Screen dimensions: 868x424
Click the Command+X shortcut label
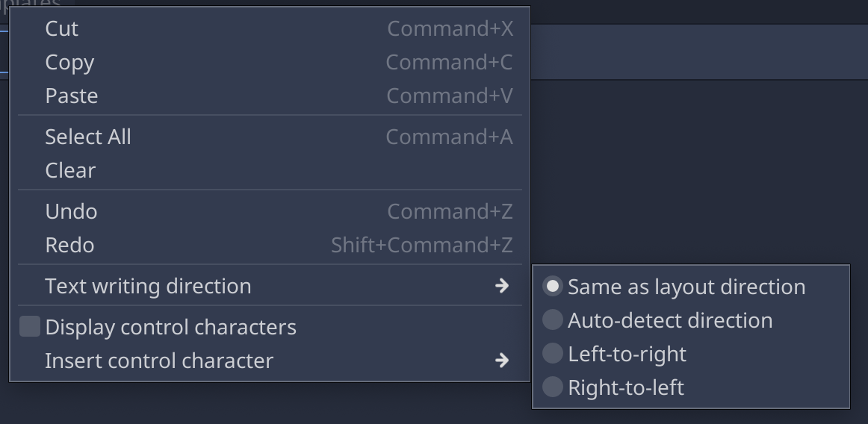point(450,29)
